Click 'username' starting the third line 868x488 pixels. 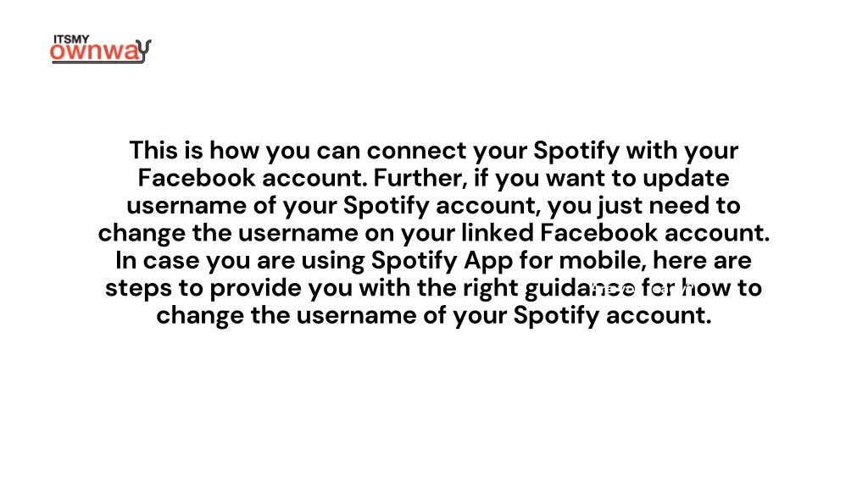[x=186, y=206]
